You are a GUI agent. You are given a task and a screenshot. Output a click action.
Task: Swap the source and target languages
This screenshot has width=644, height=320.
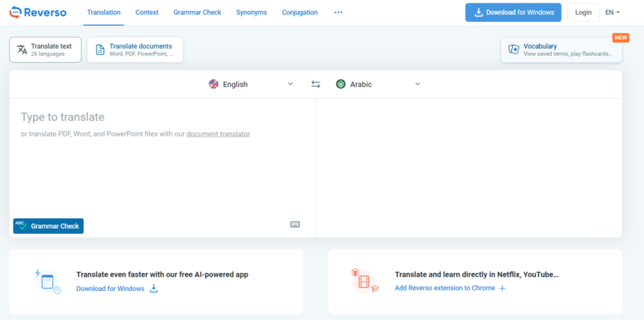coord(316,84)
